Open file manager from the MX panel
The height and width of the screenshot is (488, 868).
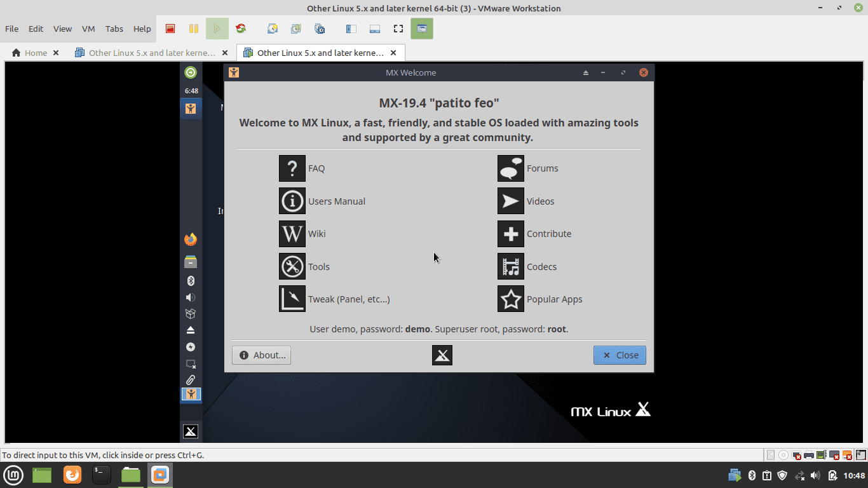coord(191,261)
